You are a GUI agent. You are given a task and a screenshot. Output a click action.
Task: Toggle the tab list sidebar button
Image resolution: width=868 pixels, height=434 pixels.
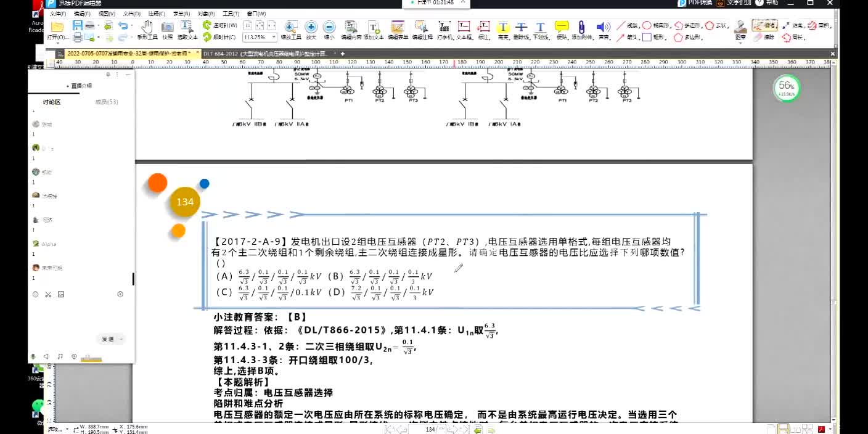coord(60,54)
